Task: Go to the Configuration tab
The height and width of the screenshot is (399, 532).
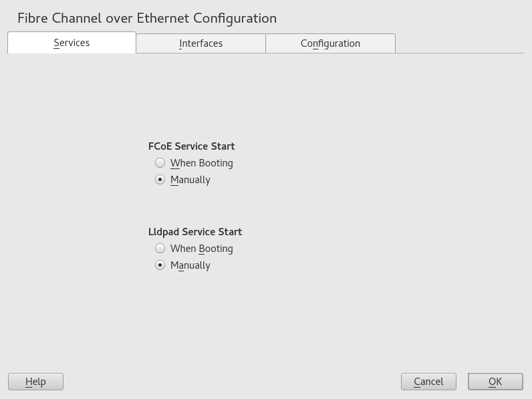Action: (x=330, y=43)
